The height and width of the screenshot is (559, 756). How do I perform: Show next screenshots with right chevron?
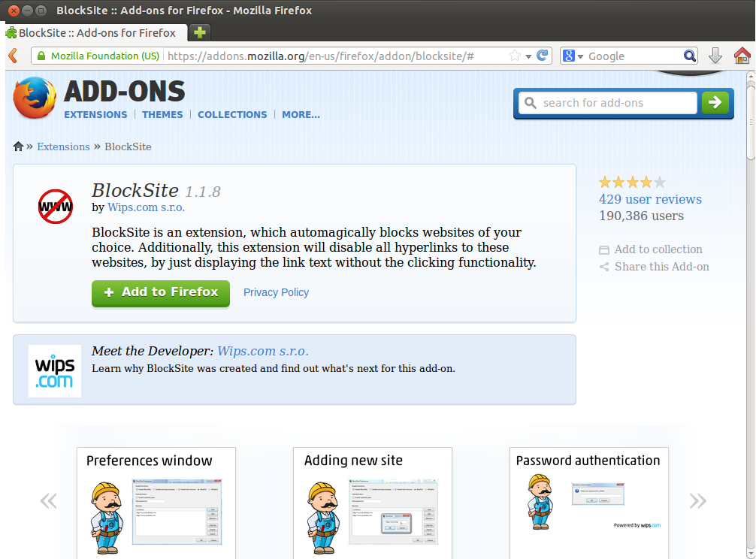click(697, 500)
